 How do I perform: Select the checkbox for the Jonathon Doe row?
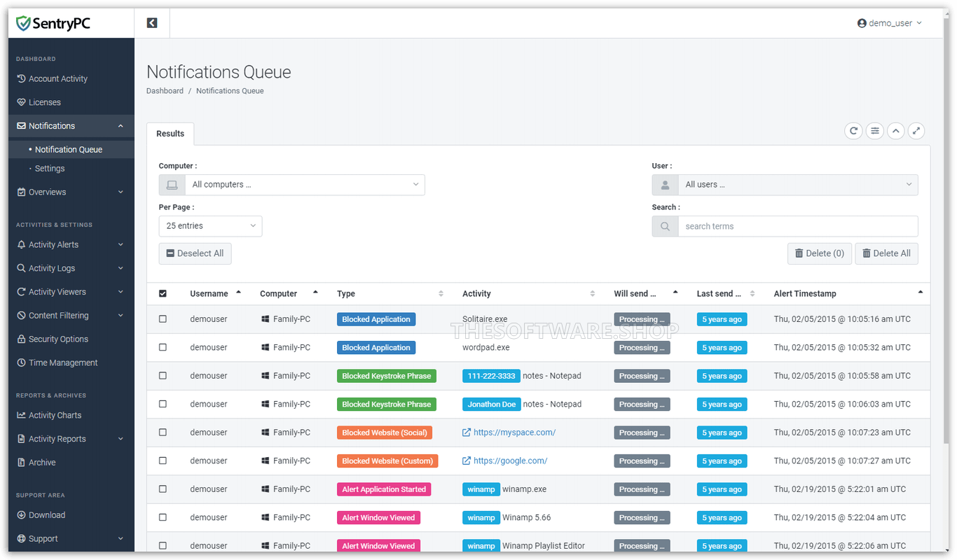click(163, 404)
